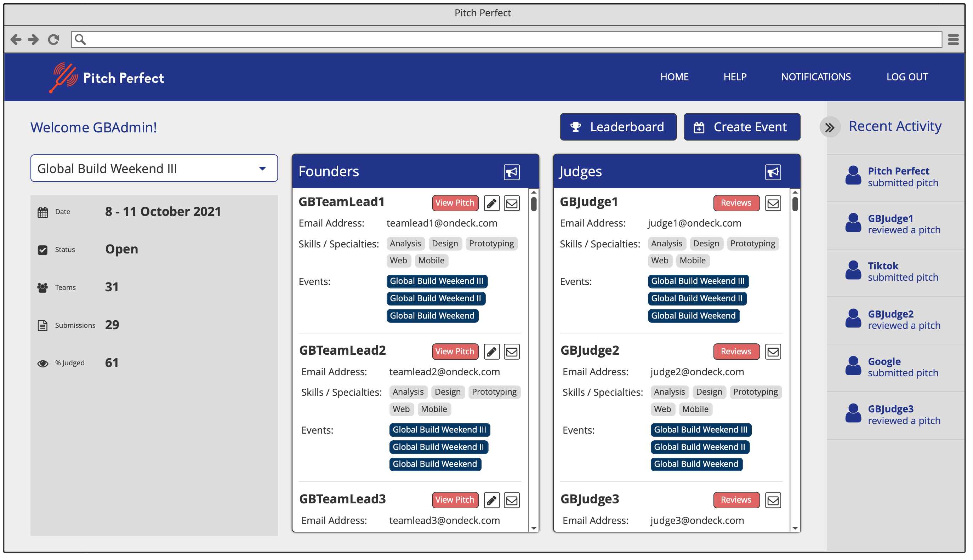This screenshot has width=973, height=560.
Task: Email GBTeamLead2 via envelope icon
Action: tap(512, 352)
